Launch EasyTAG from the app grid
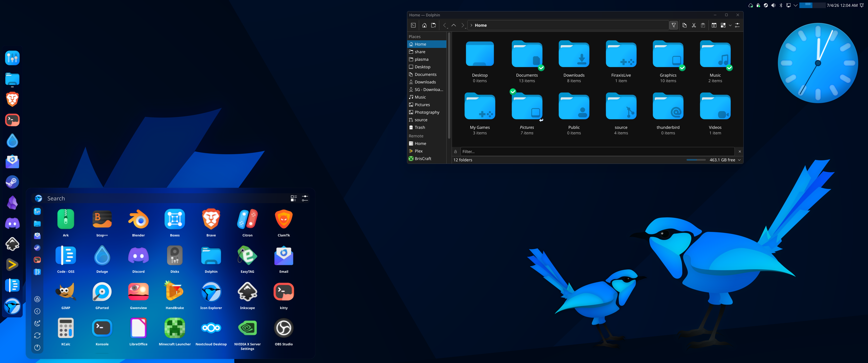The height and width of the screenshot is (363, 868). (247, 259)
